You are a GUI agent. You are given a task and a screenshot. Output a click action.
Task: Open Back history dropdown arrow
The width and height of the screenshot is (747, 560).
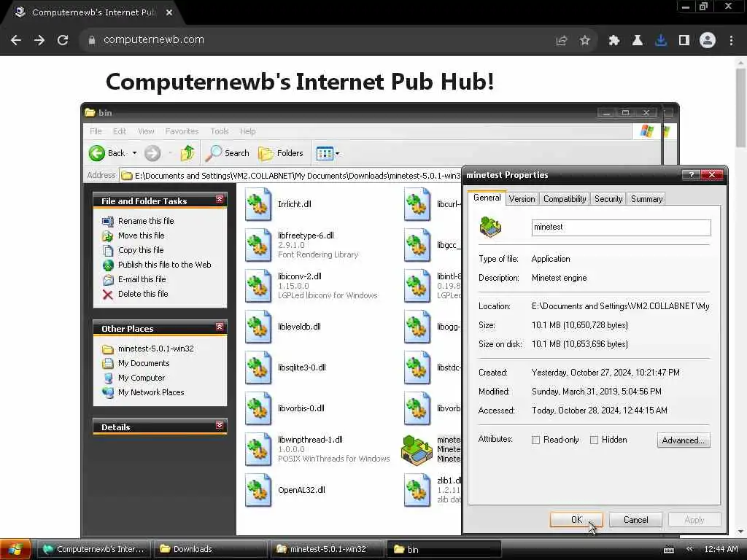[x=134, y=153]
